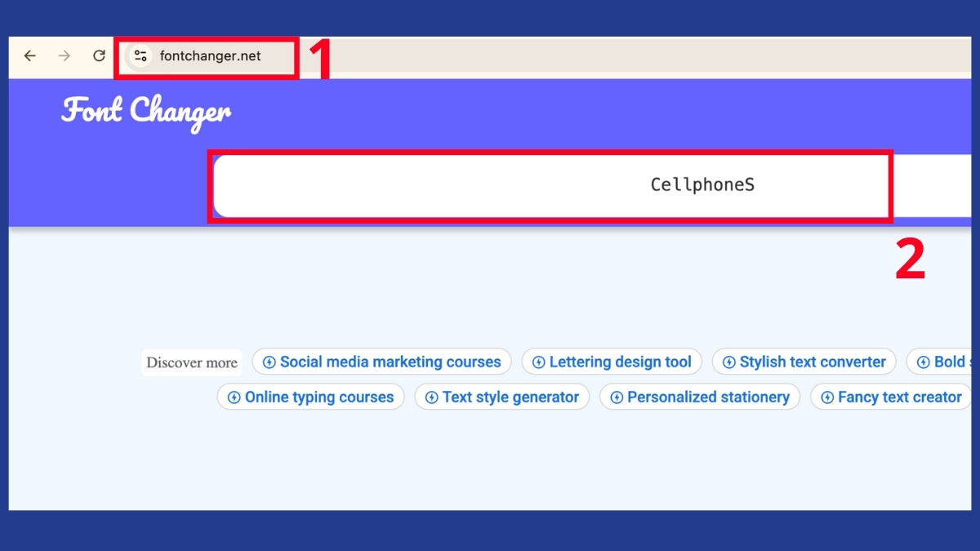Click the lightning icon on Lettering design tool chip
The width and height of the screenshot is (980, 551).
tap(539, 362)
